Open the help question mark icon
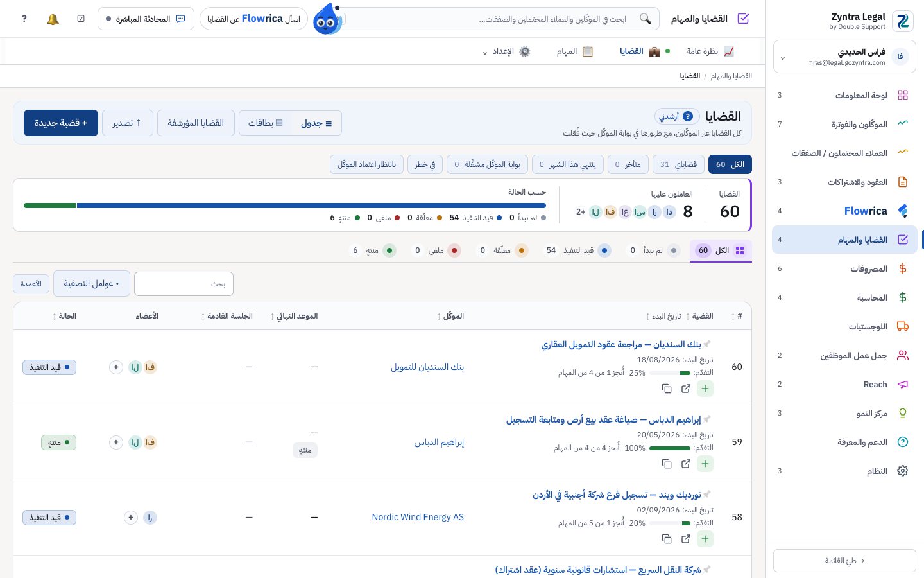The height and width of the screenshot is (578, 924). coord(24,19)
